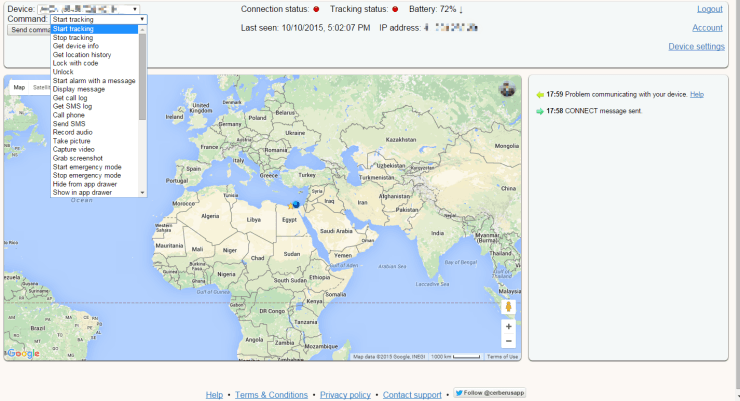Open the Privacy policy link
The width and height of the screenshot is (740, 401).
[345, 395]
